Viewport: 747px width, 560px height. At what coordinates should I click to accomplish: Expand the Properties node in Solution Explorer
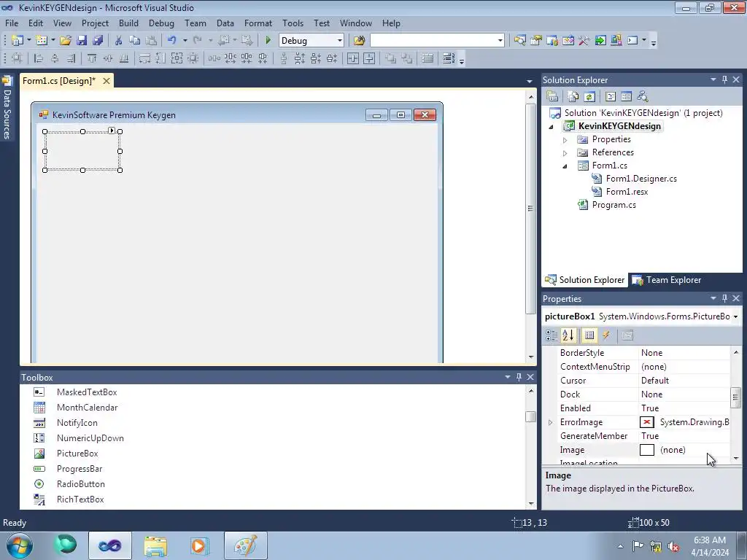[x=565, y=140]
